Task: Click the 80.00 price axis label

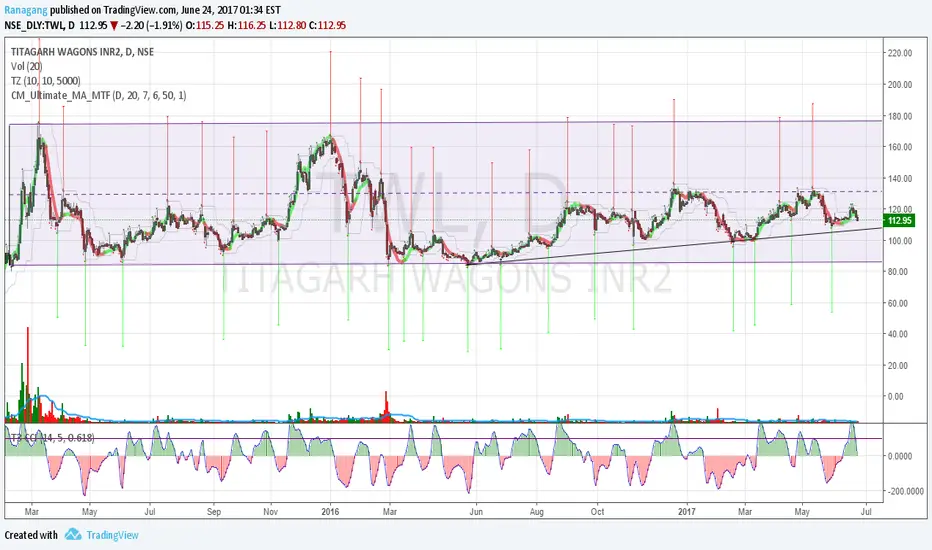Action: pyautogui.click(x=900, y=272)
